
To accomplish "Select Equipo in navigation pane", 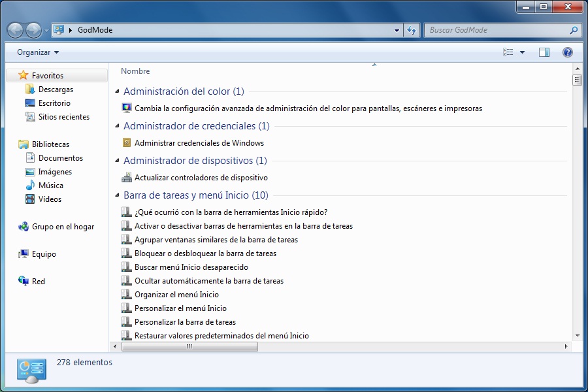I will pyautogui.click(x=44, y=254).
